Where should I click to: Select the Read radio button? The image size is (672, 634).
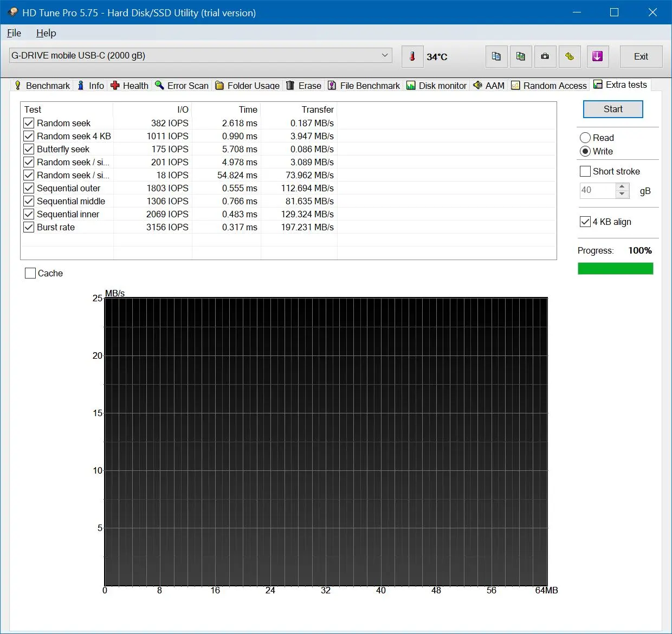(x=585, y=138)
